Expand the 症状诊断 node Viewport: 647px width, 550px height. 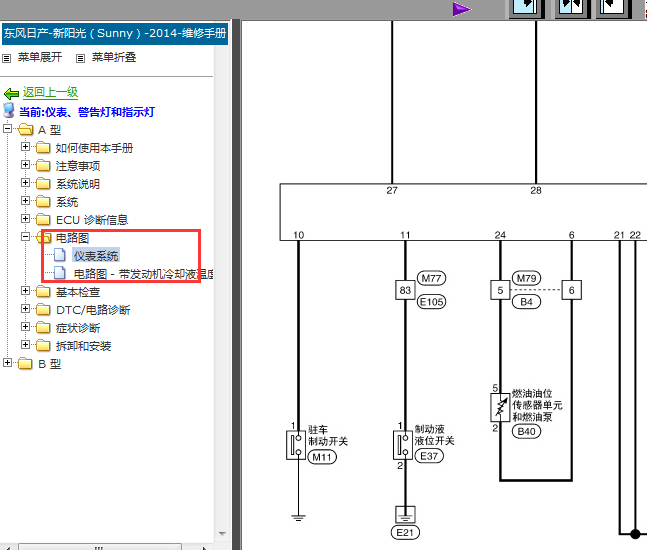pyautogui.click(x=25, y=327)
